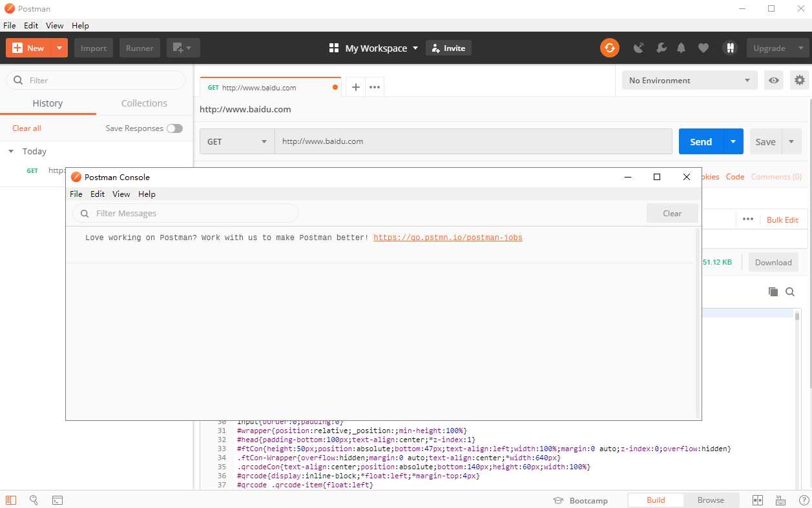Click the environment quick look eye icon
Viewport: 812px width, 508px height.
pos(774,81)
